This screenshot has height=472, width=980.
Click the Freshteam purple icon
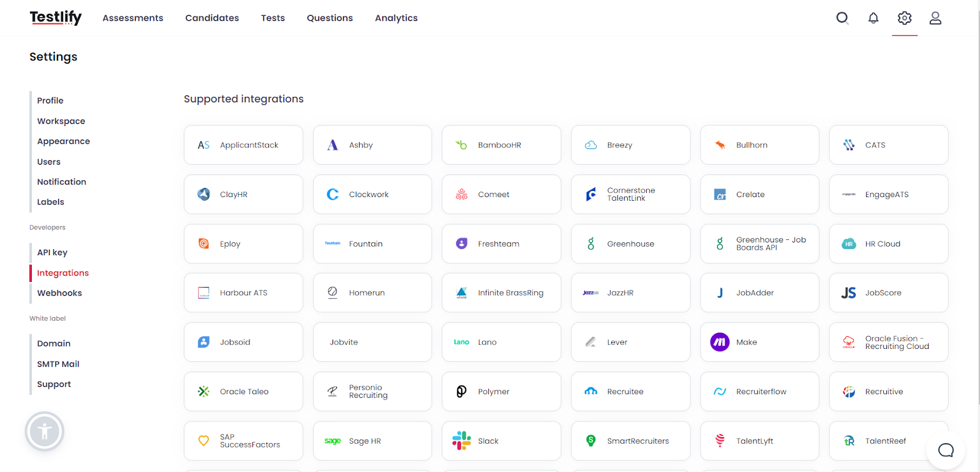click(x=462, y=244)
